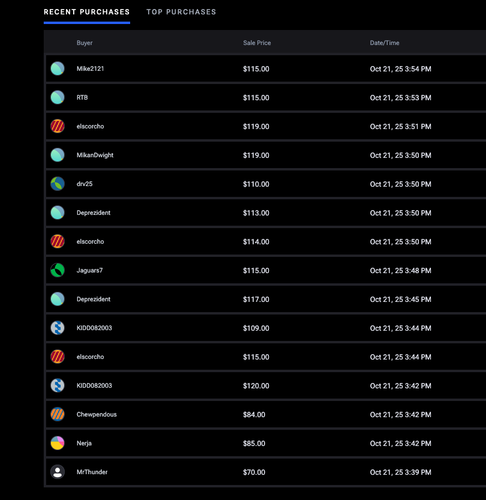Select the Recent Purchases tab
The image size is (486, 500).
pos(87,12)
